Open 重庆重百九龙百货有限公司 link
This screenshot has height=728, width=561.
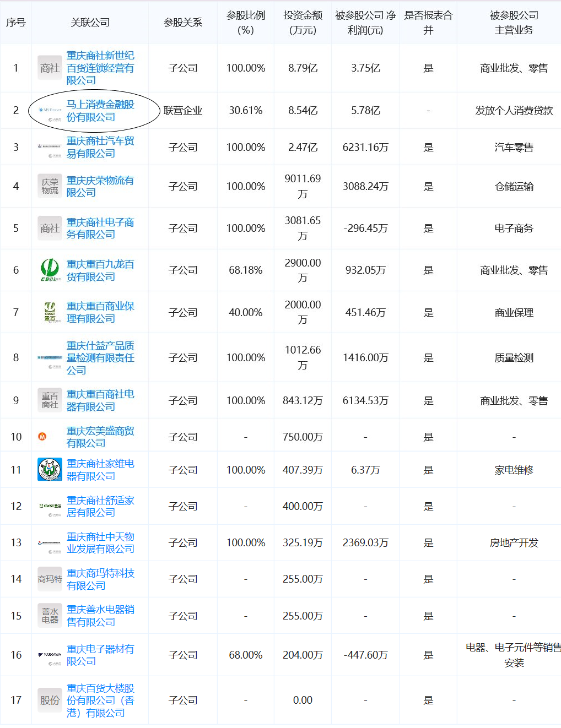[100, 270]
